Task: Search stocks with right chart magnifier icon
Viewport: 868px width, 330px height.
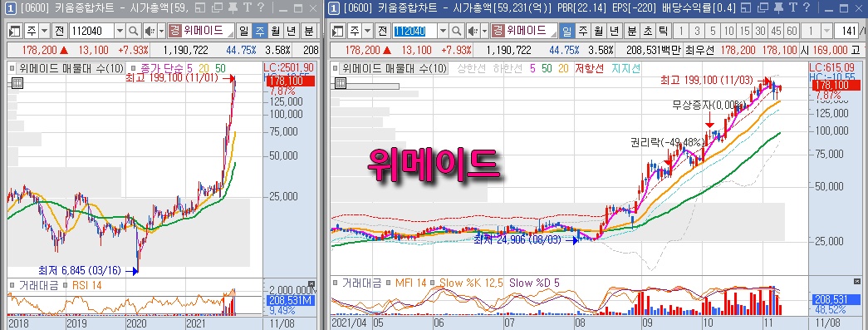Action: (x=458, y=31)
